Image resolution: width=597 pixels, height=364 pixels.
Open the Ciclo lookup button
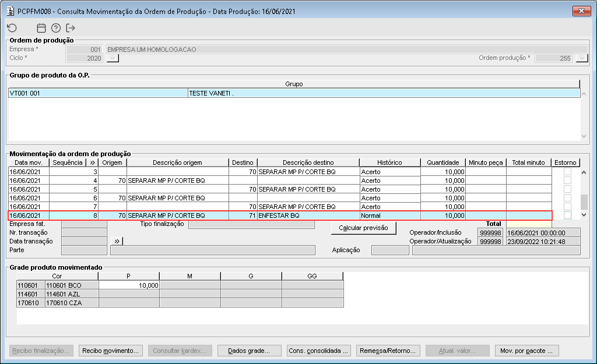[113, 58]
